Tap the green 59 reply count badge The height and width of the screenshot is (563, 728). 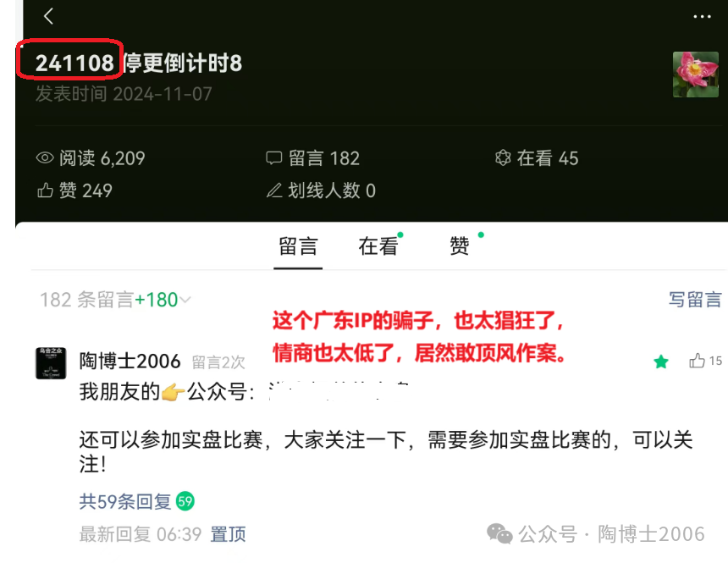(x=185, y=501)
